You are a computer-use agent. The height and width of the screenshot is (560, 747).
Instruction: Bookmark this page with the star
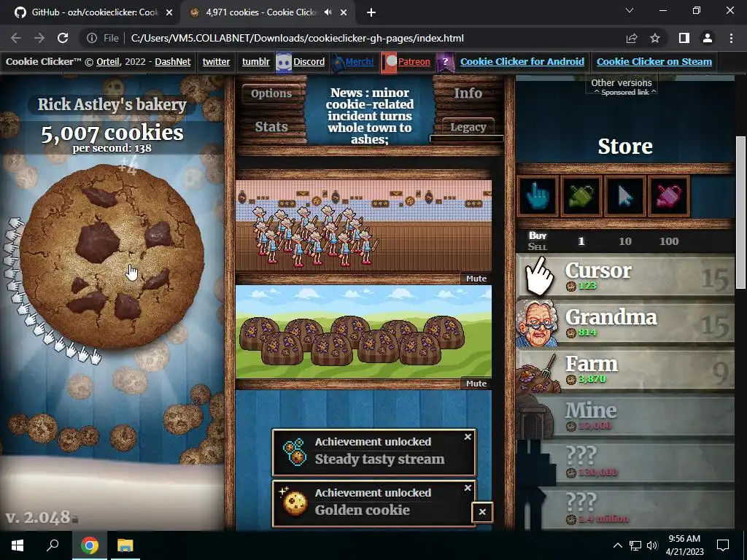[655, 38]
